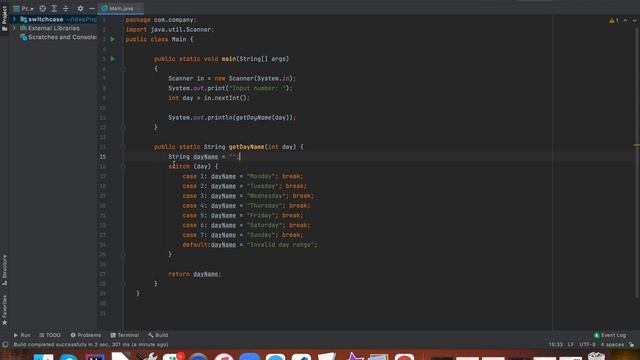
Task: Click the orange warning stripe on scrollbar
Action: 636,145
